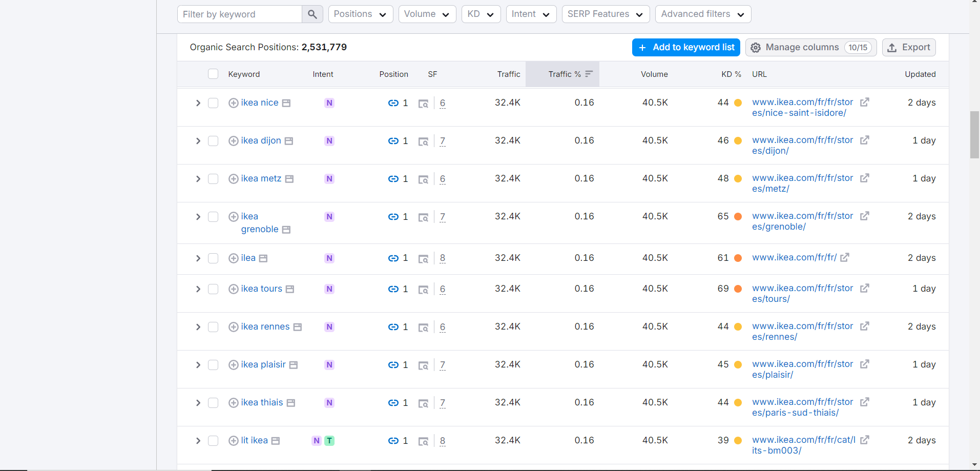Check the ikea rennes row checkbox
The height and width of the screenshot is (471, 980).
(213, 327)
